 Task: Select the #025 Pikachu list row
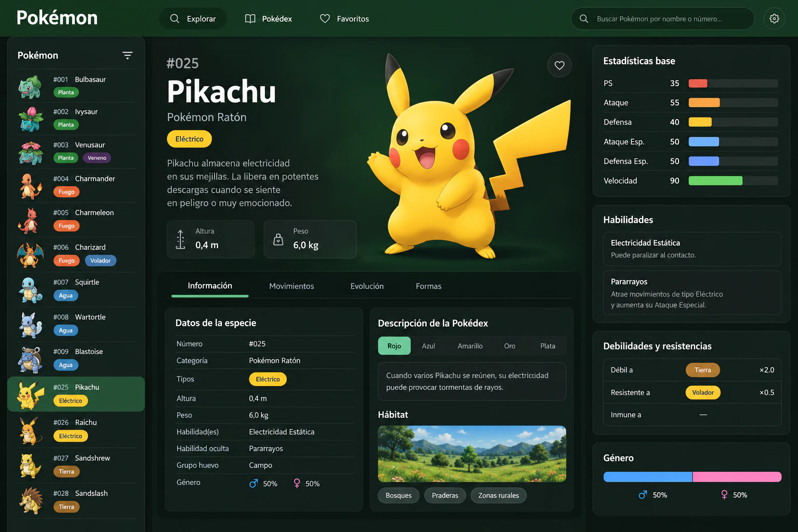tap(76, 394)
